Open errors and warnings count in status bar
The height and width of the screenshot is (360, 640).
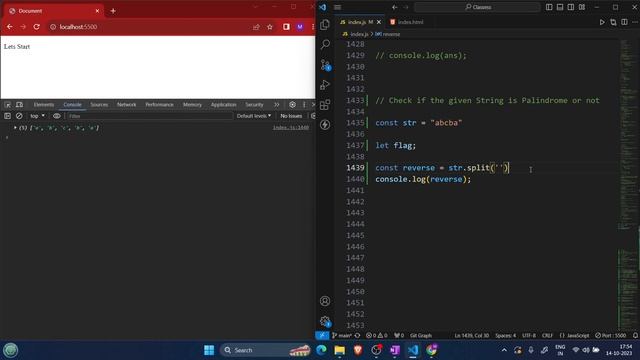point(376,335)
